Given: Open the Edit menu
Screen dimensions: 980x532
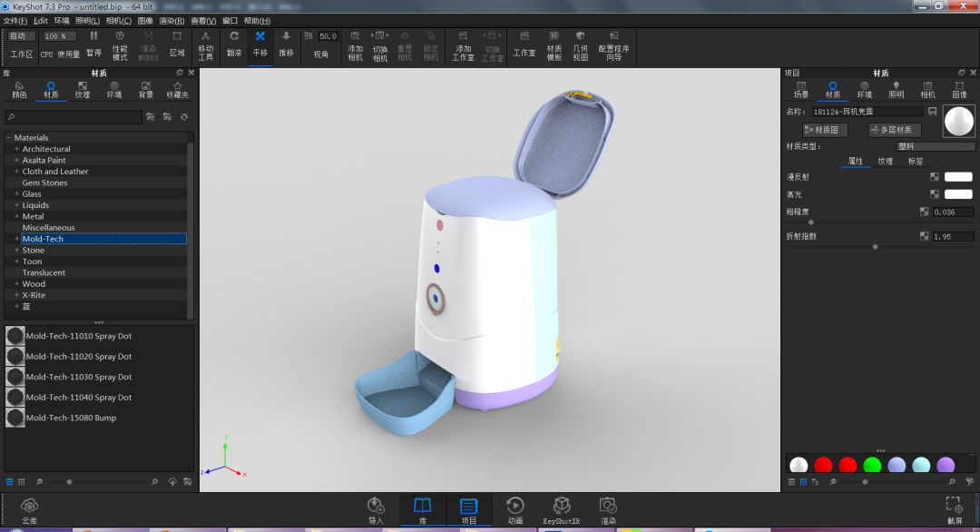Looking at the screenshot, I should point(41,21).
